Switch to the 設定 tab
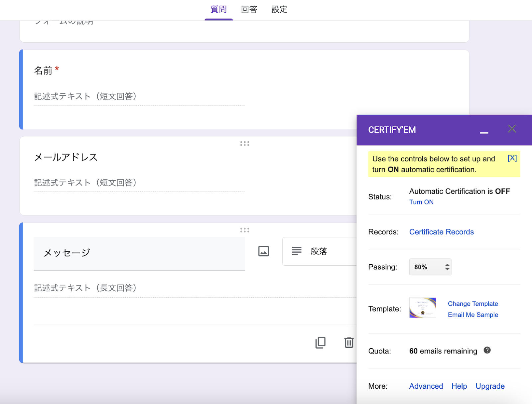This screenshot has width=532, height=404. (279, 10)
